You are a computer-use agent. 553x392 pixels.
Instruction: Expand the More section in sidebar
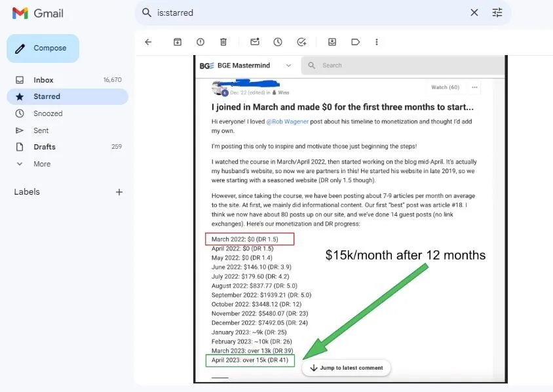[42, 164]
